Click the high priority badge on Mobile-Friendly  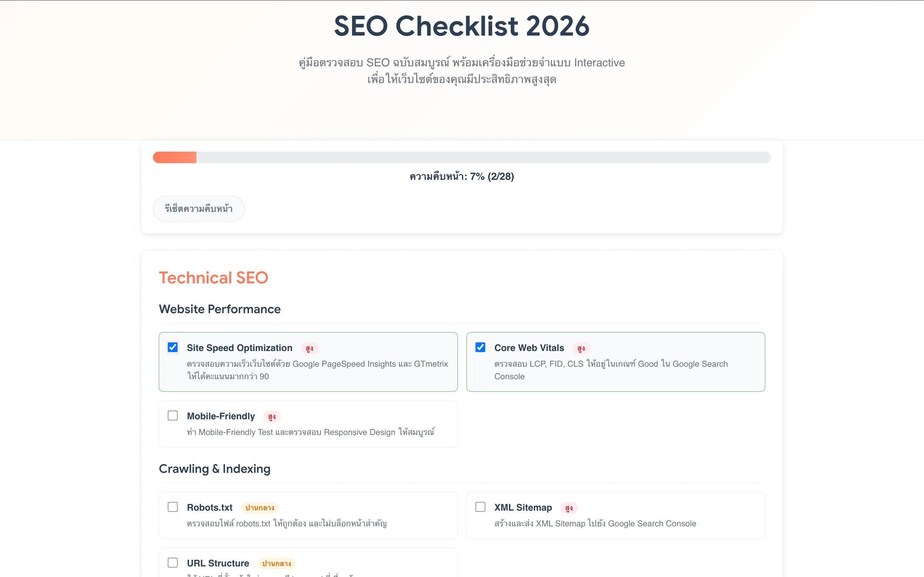coord(272,417)
